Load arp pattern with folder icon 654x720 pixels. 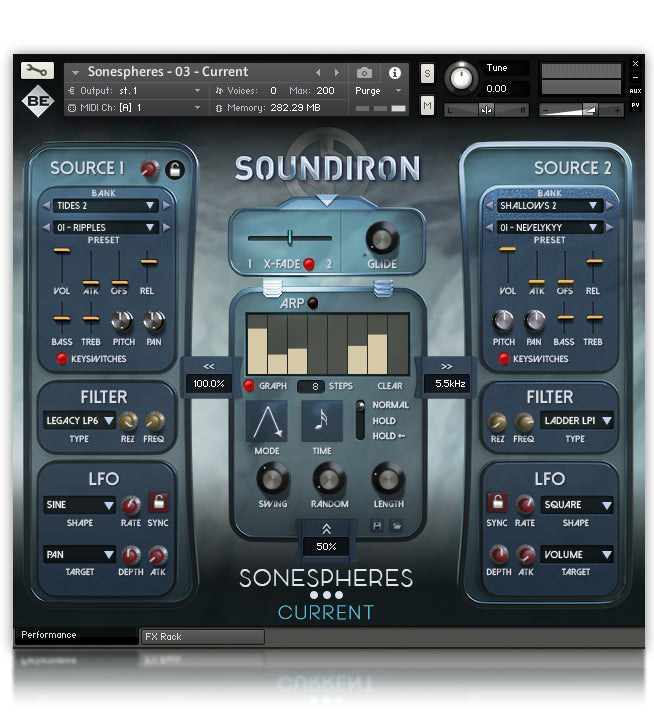pos(397,526)
